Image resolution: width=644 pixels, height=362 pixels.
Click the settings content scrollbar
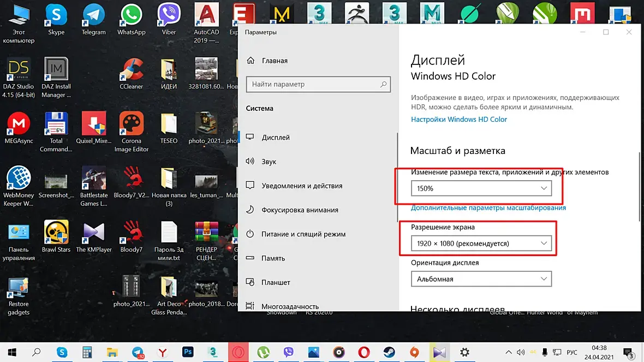(640, 187)
